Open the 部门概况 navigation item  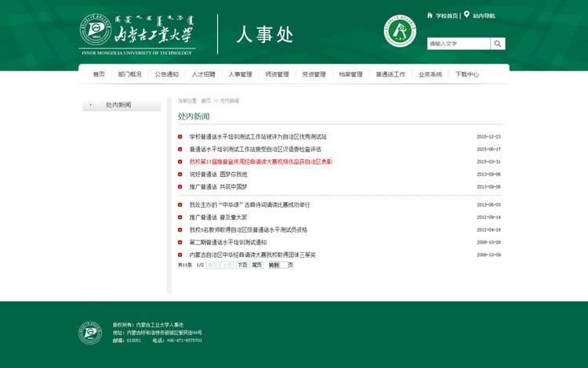(130, 74)
